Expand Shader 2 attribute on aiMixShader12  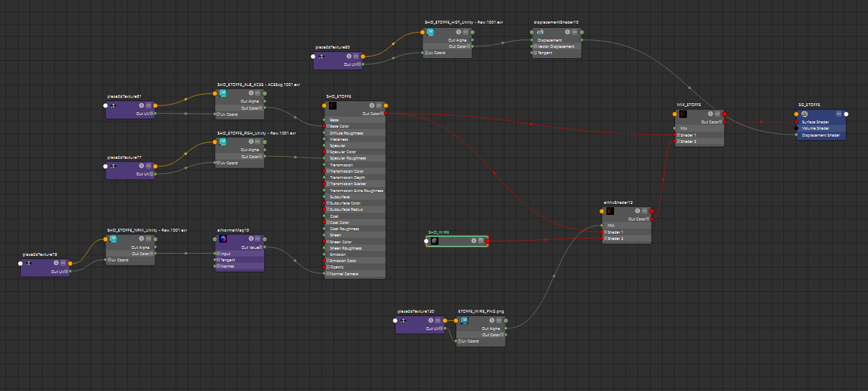pos(606,238)
